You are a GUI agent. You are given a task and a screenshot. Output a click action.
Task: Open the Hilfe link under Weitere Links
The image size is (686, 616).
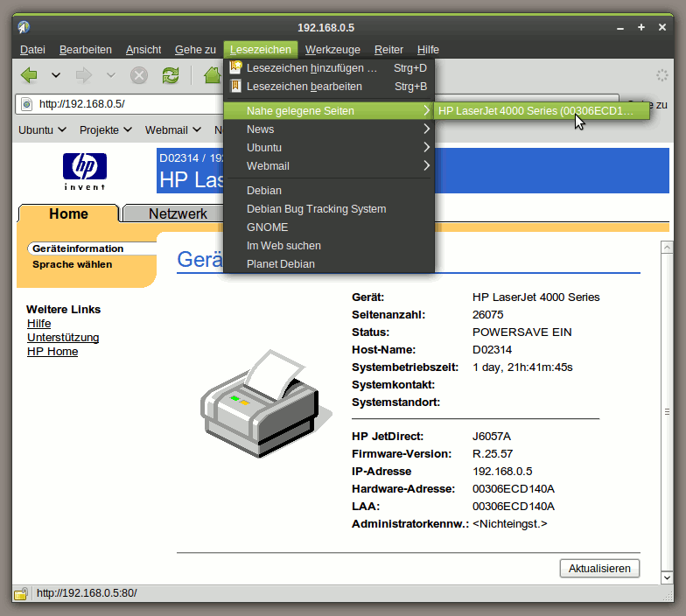38,324
